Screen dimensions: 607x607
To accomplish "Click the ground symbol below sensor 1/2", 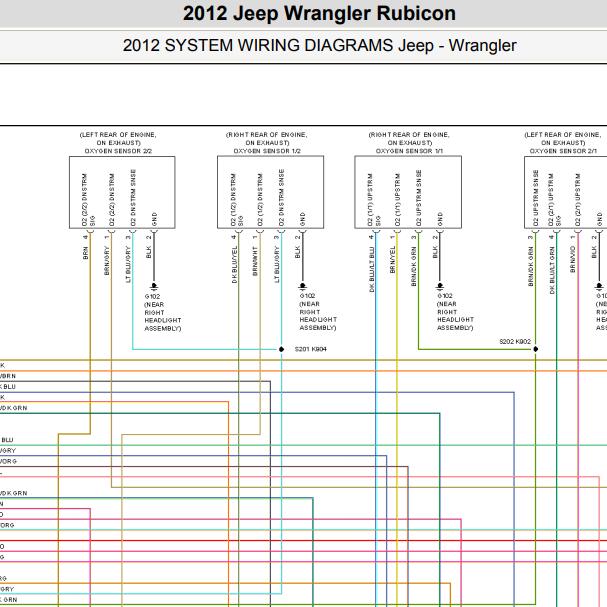I will (x=303, y=286).
